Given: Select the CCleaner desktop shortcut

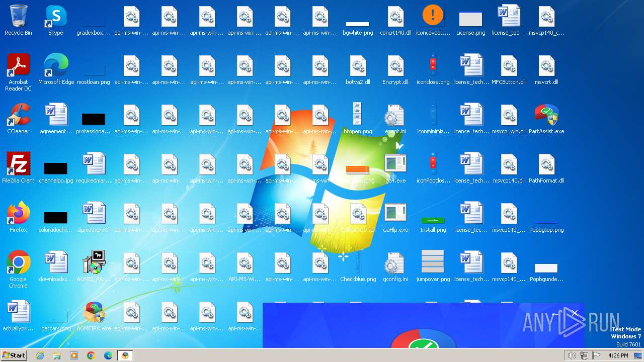Looking at the screenshot, I should (x=18, y=119).
